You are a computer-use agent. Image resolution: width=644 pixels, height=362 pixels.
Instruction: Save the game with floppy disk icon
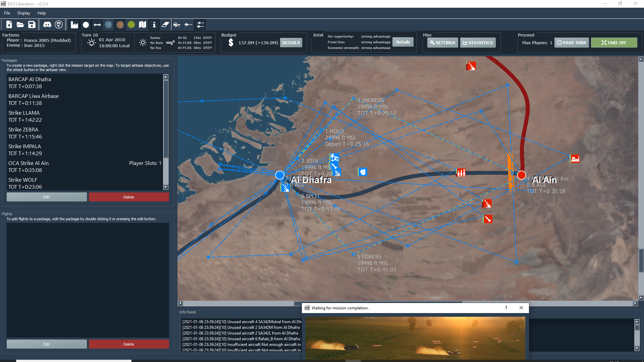pyautogui.click(x=32, y=24)
